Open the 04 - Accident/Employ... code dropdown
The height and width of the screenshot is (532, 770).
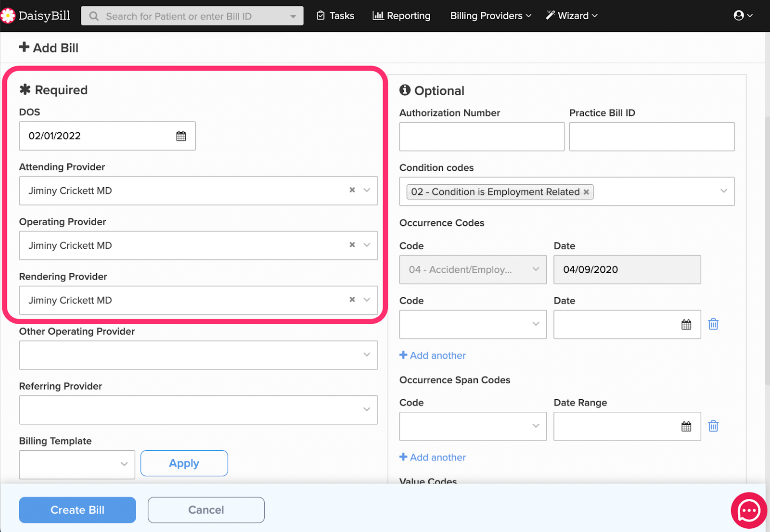point(473,269)
